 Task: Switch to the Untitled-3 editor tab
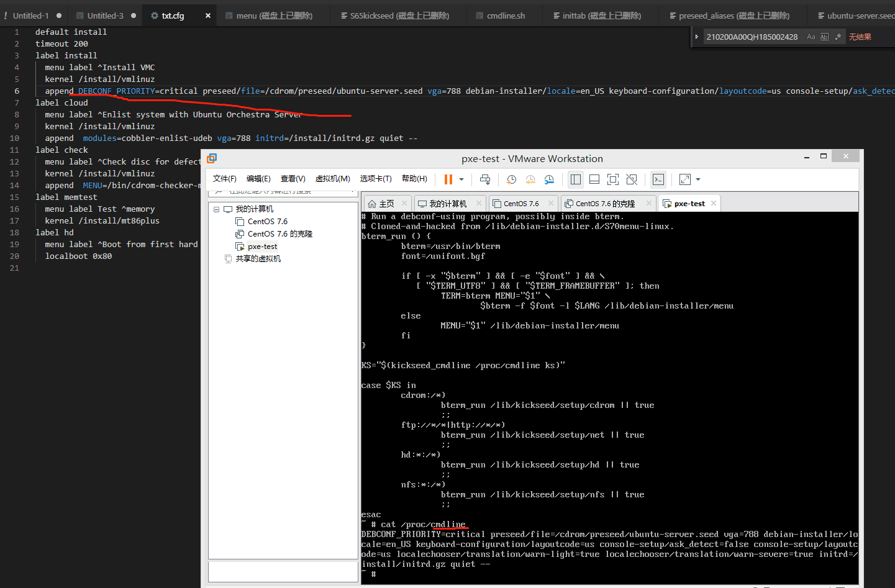[x=106, y=16]
